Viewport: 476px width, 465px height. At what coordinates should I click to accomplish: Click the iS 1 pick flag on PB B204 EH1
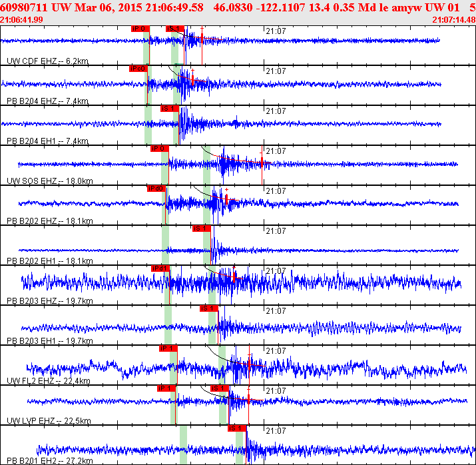(x=170, y=109)
